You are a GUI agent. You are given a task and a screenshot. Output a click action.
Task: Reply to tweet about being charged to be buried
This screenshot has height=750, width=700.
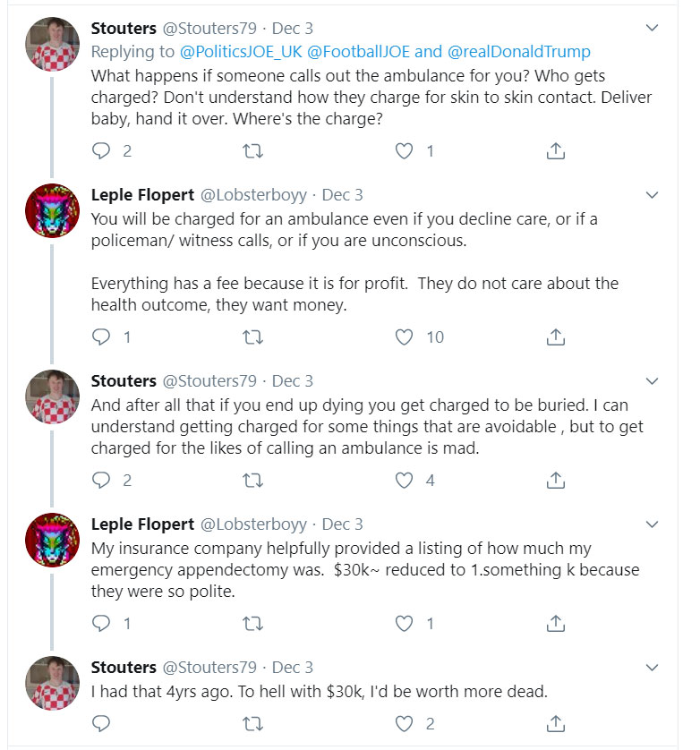pos(102,481)
